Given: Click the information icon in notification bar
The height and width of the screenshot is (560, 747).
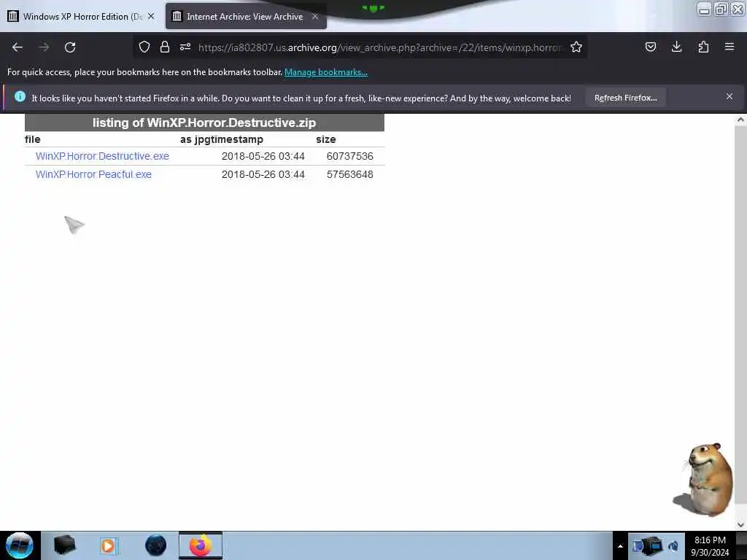Looking at the screenshot, I should [20, 97].
